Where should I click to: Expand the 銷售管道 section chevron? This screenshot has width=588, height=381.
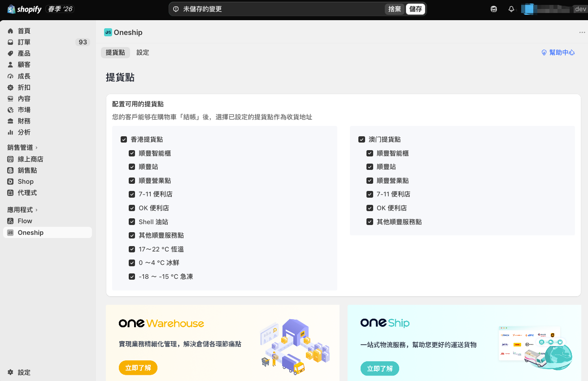(36, 147)
